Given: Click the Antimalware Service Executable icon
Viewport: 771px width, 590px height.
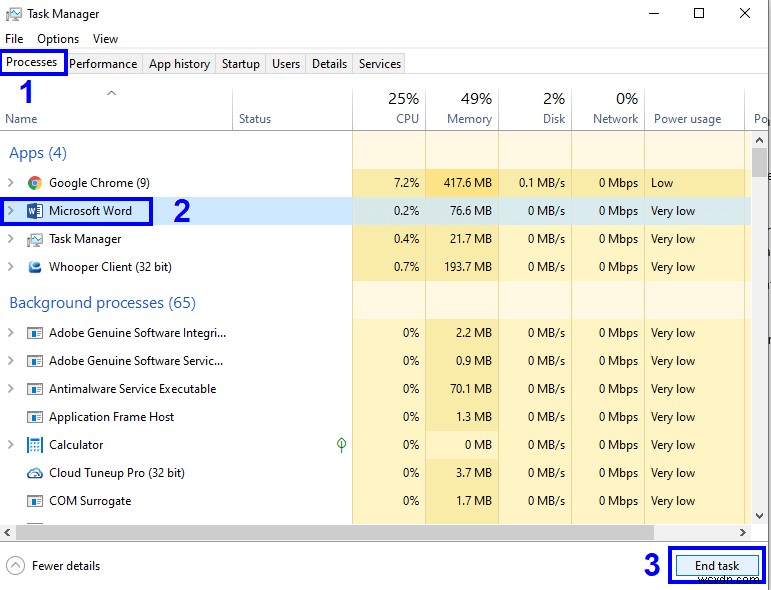Looking at the screenshot, I should click(34, 389).
